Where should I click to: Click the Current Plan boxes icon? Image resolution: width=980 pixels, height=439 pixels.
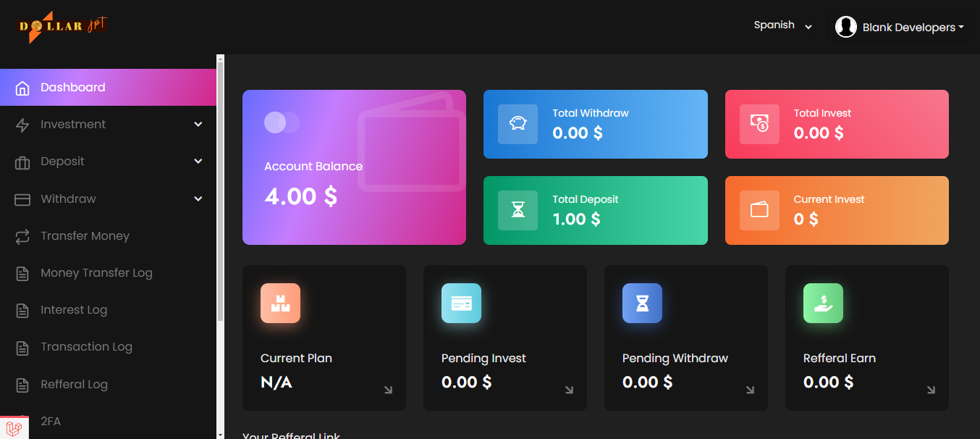point(280,303)
